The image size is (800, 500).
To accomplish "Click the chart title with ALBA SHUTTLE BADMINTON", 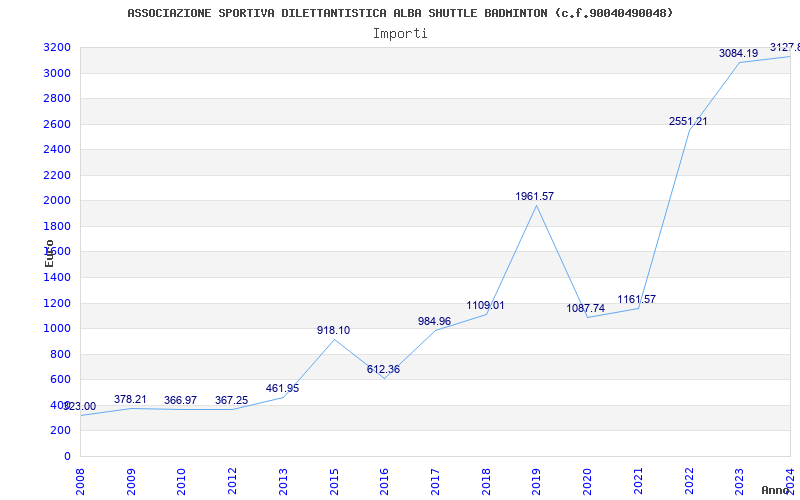I will coord(400,13).
